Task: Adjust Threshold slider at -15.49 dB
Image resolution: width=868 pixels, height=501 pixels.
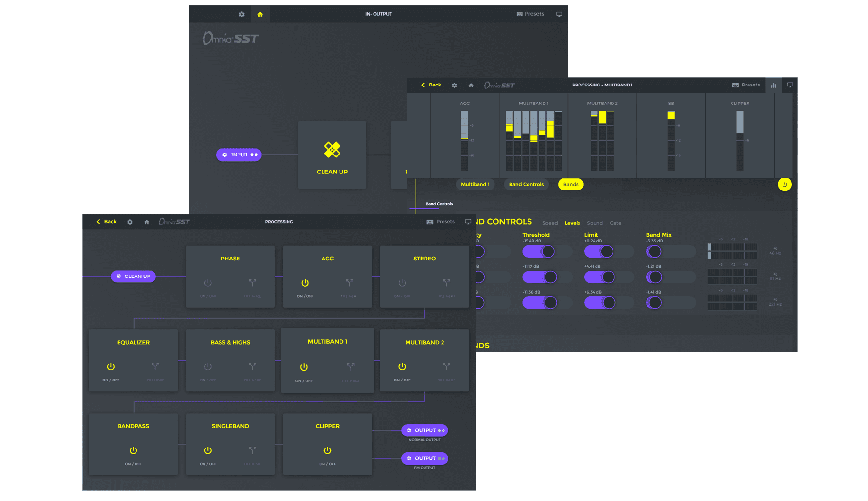Action: [547, 251]
